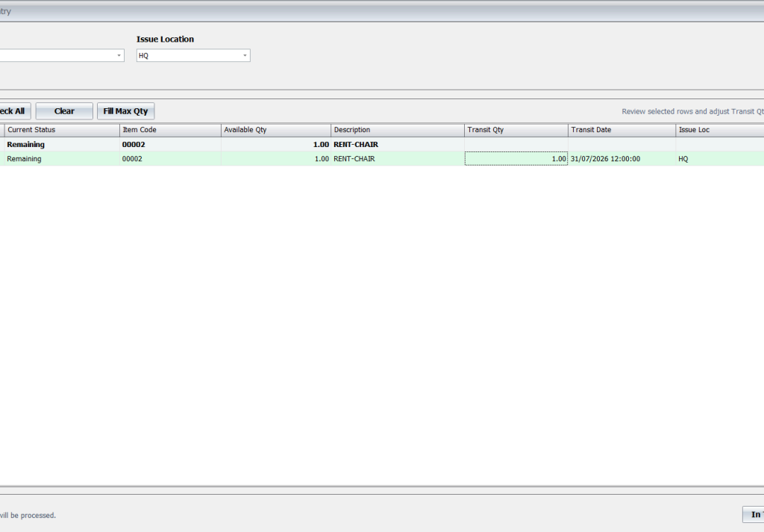Sort by the Transit Qty column header
764x532 pixels.
tap(516, 130)
